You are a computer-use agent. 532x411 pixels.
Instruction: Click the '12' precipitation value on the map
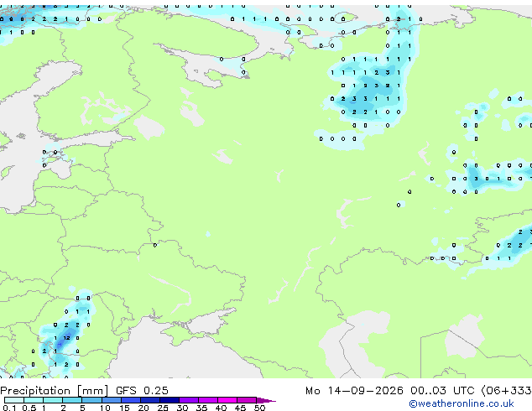pos(67,338)
